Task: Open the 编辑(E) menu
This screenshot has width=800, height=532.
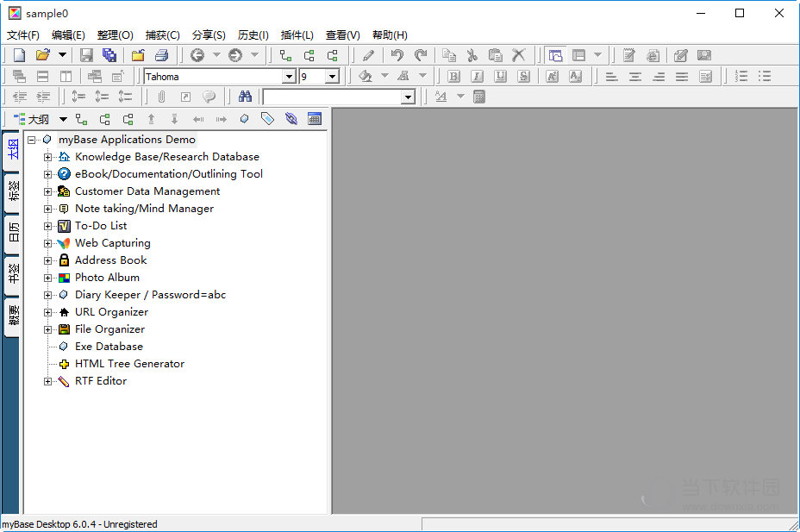Action: point(68,34)
